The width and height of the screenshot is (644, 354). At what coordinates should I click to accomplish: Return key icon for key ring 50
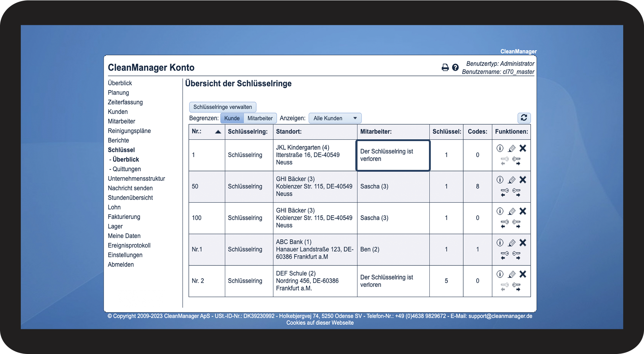[504, 192]
